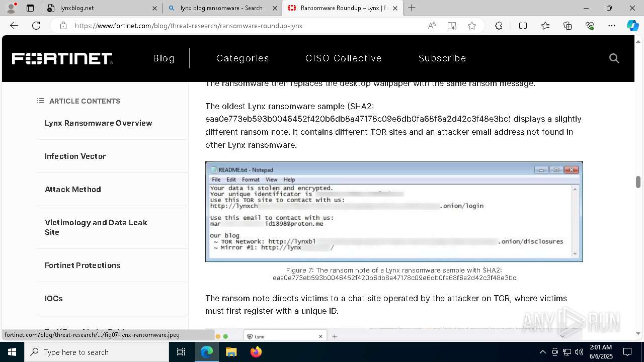644x362 pixels.
Task: Open Task View on taskbar
Action: coord(182,352)
